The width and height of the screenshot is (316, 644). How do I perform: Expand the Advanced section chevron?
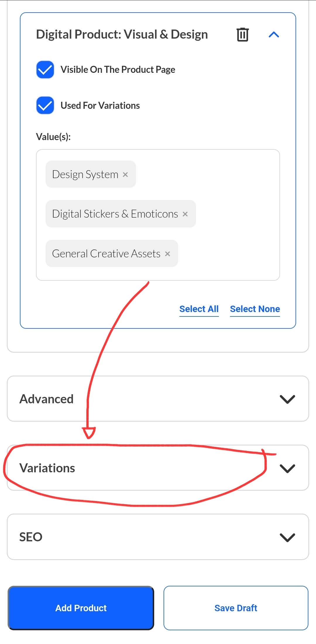coord(287,399)
